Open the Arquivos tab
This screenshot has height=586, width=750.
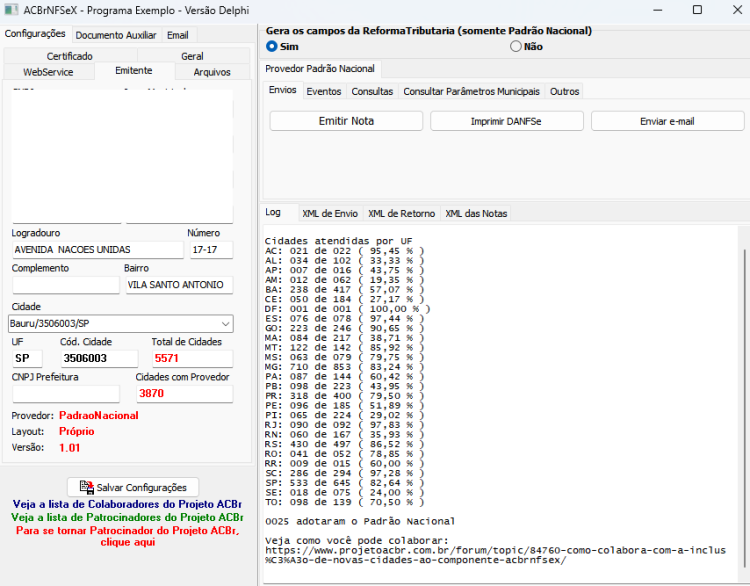[212, 72]
